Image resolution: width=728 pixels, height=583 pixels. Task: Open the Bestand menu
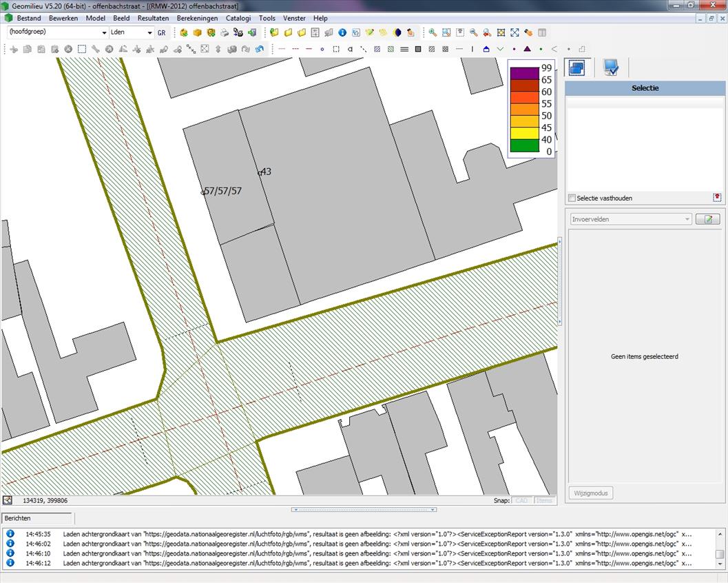pos(29,18)
